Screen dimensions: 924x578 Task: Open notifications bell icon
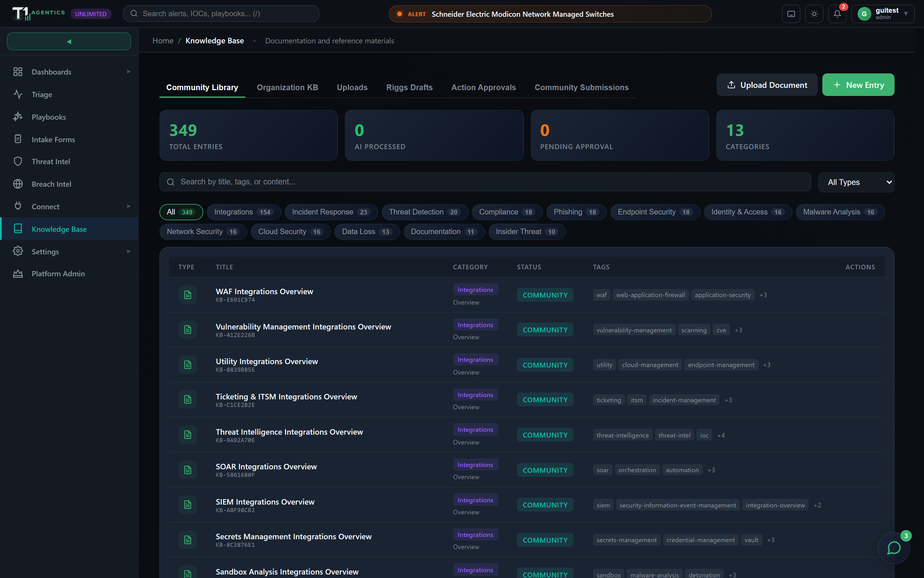coord(837,14)
